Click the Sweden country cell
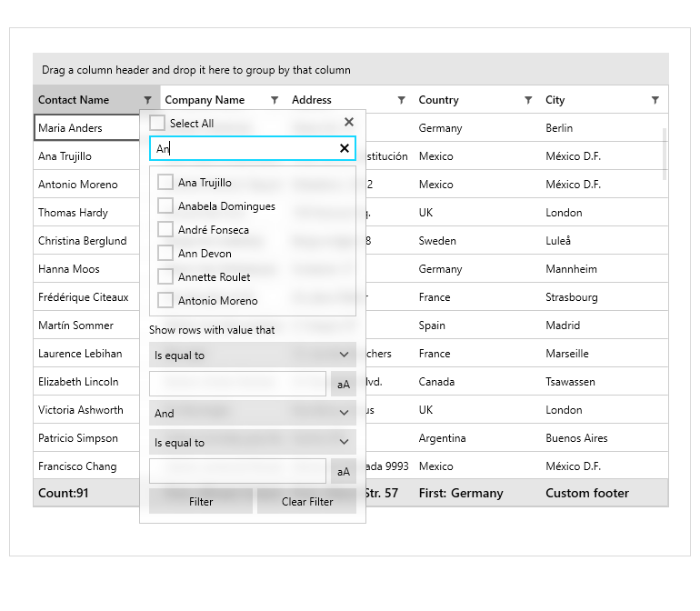Screen dimensions: 700x611 (477, 240)
